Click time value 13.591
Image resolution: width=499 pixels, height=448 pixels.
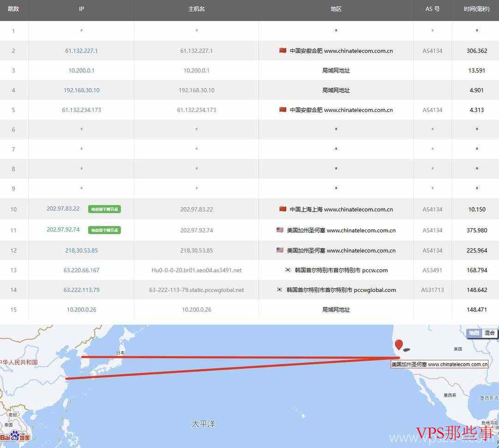pos(477,71)
